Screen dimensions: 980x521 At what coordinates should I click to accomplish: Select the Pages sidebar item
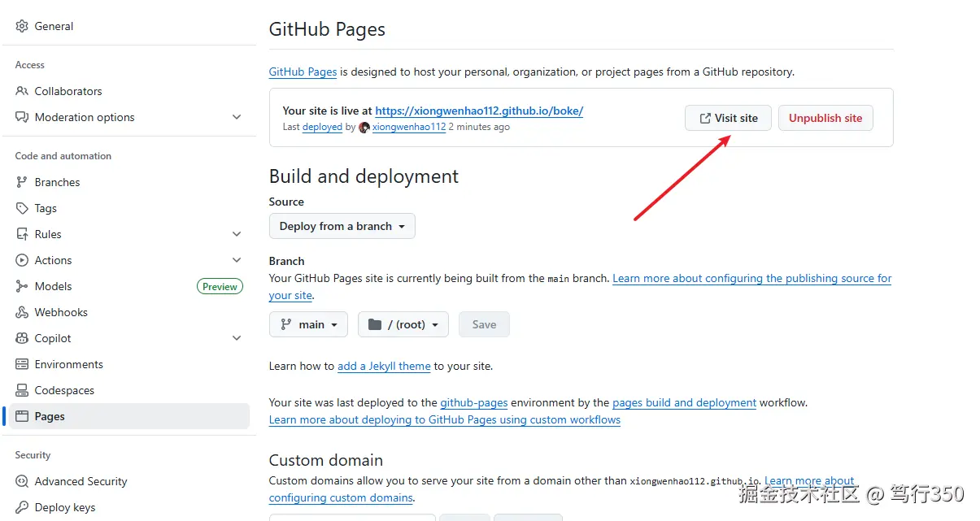pyautogui.click(x=129, y=416)
